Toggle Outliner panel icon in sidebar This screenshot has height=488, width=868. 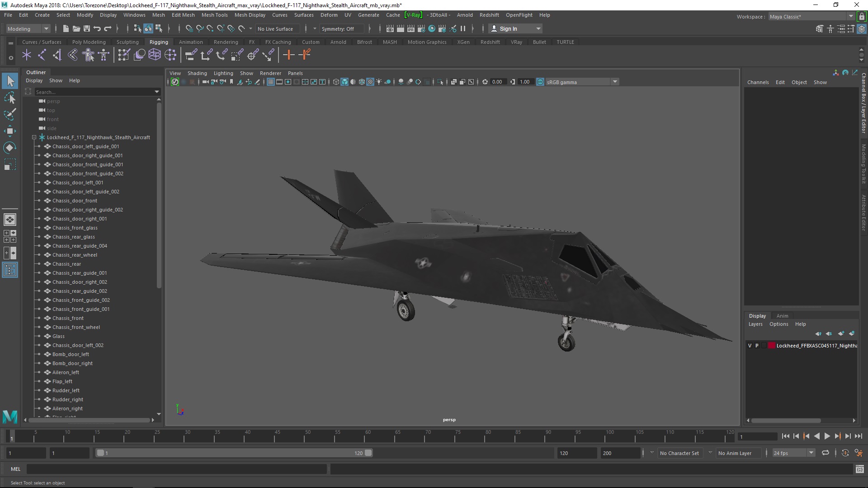pos(9,270)
